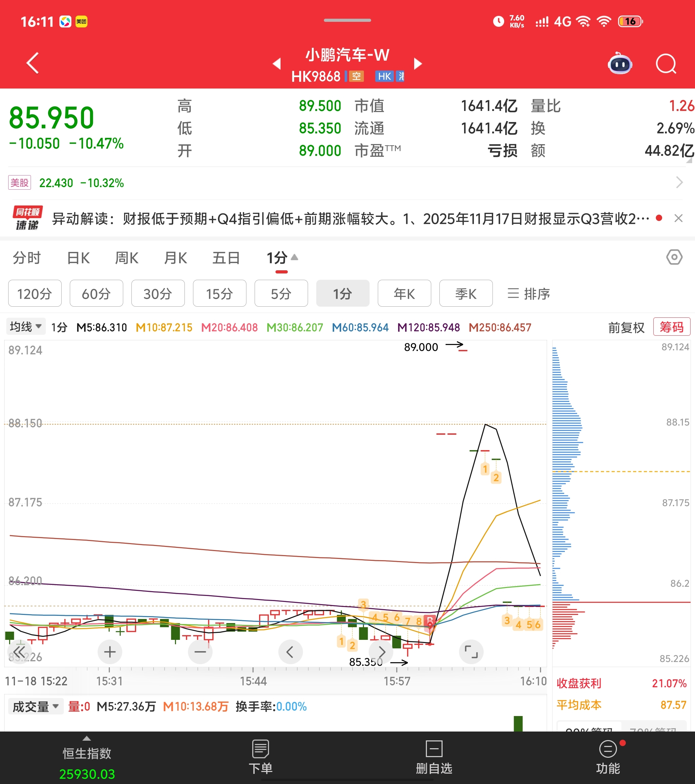This screenshot has height=784, width=695.
Task: Tap the back arrow in header
Action: coord(33,63)
